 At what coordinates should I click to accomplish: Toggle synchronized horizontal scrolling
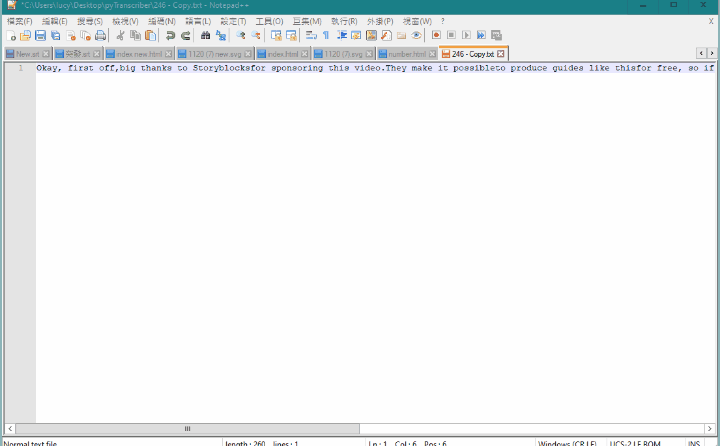(x=291, y=35)
